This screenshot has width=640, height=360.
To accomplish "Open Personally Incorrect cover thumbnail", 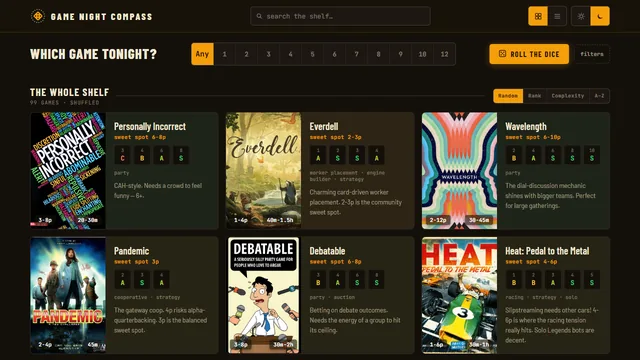I will click(68, 171).
